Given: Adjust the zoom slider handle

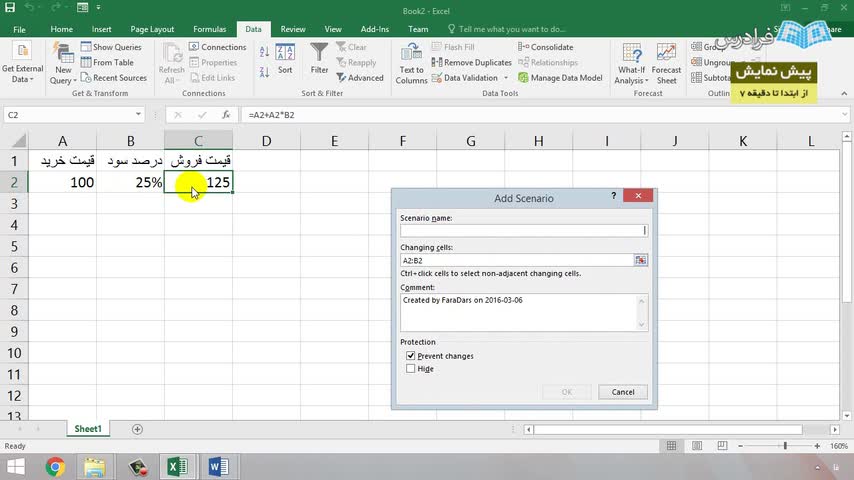Looking at the screenshot, I should (x=785, y=446).
